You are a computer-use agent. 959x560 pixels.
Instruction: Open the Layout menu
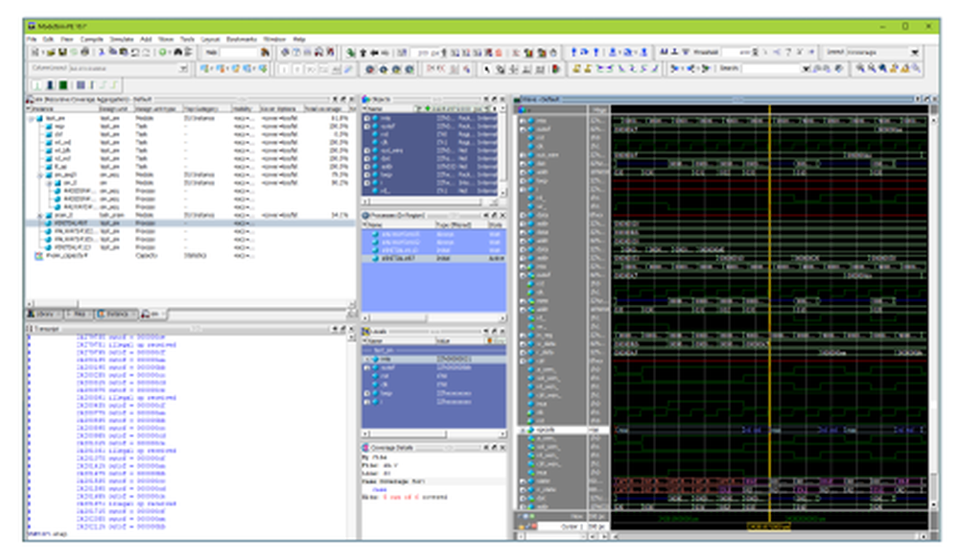coord(210,39)
